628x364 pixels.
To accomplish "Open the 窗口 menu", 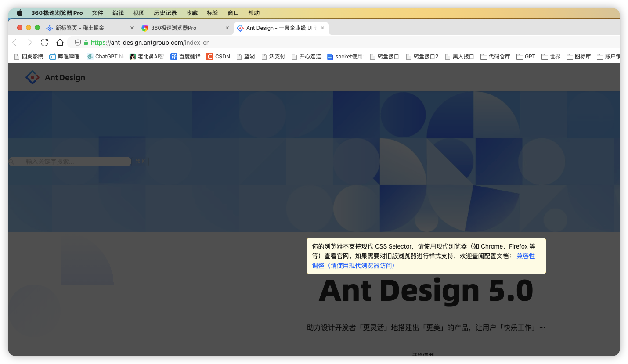I will click(x=233, y=13).
